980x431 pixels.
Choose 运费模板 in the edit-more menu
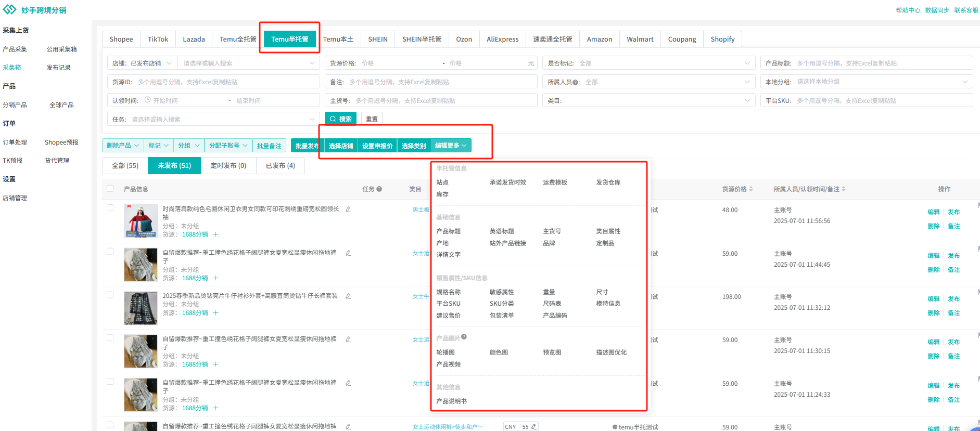point(555,182)
